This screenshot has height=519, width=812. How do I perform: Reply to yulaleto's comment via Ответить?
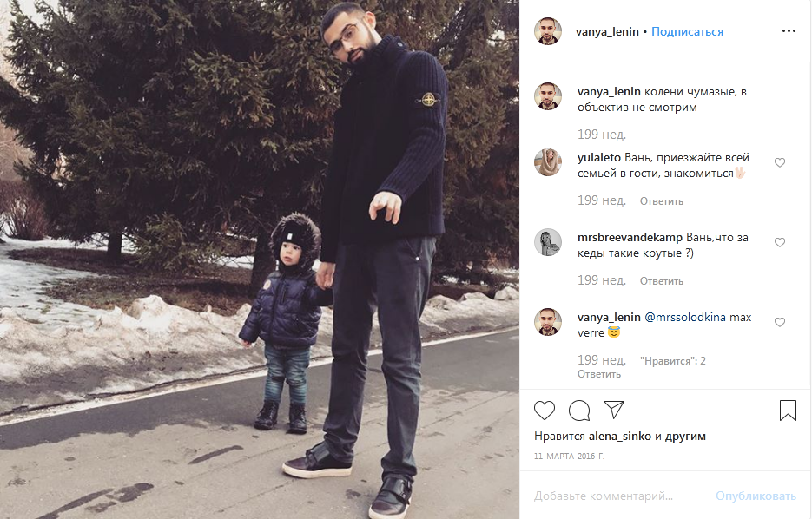661,201
